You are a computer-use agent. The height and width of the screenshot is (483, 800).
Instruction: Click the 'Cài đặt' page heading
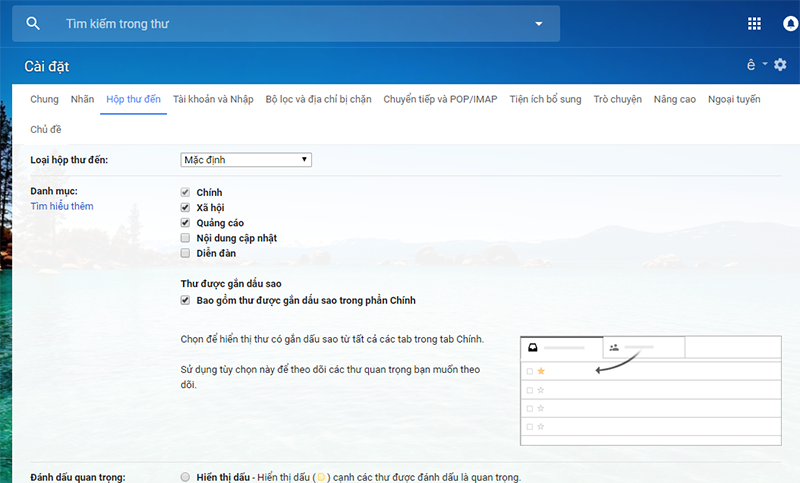pyautogui.click(x=46, y=66)
